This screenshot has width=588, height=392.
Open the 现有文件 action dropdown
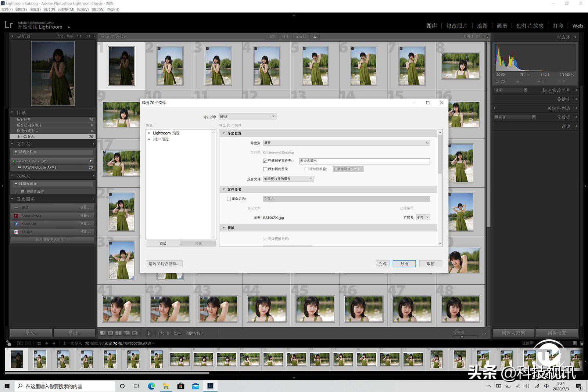coord(288,179)
